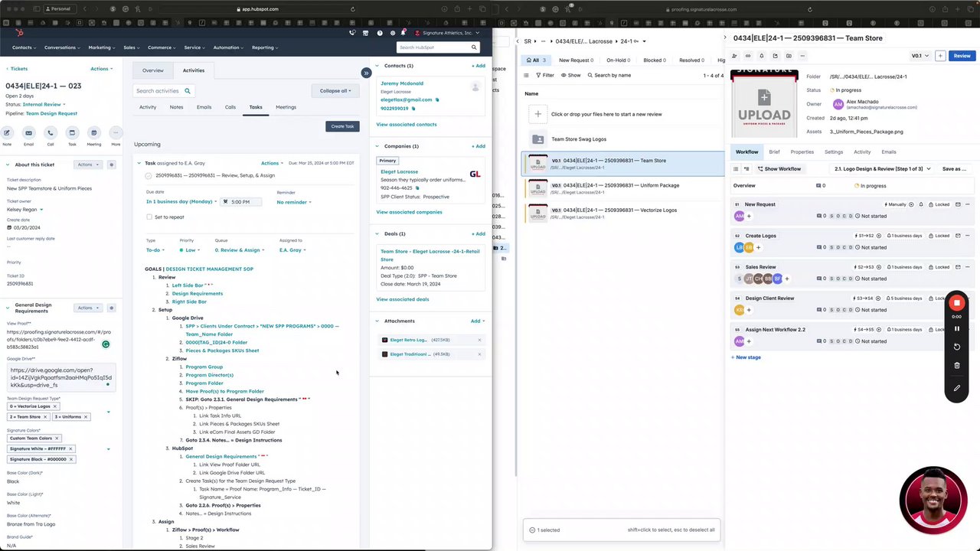Copy elegetlax@gmail.com email address icon
Screen dimensions: 980x551
(437, 99)
